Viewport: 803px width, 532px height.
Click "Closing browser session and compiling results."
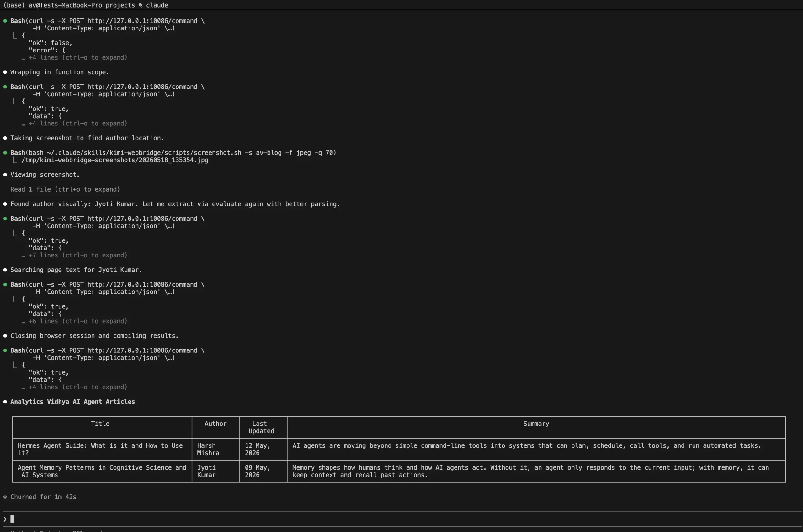pos(94,335)
